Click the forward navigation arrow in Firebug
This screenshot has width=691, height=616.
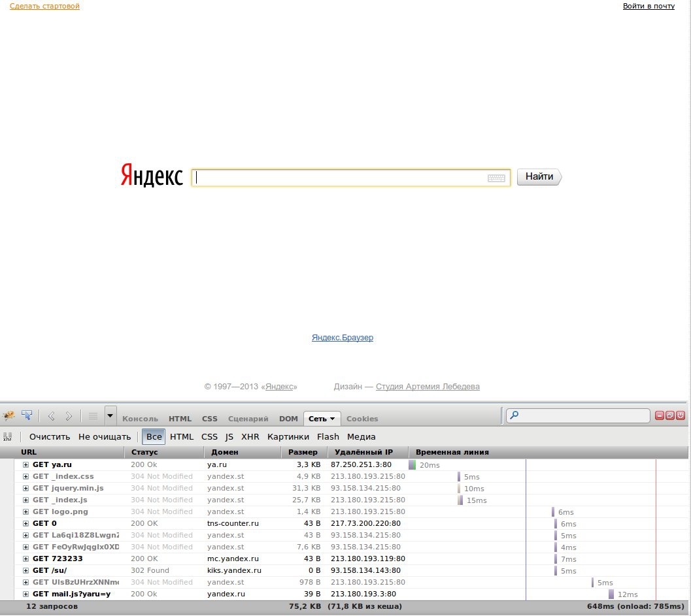tap(68, 415)
